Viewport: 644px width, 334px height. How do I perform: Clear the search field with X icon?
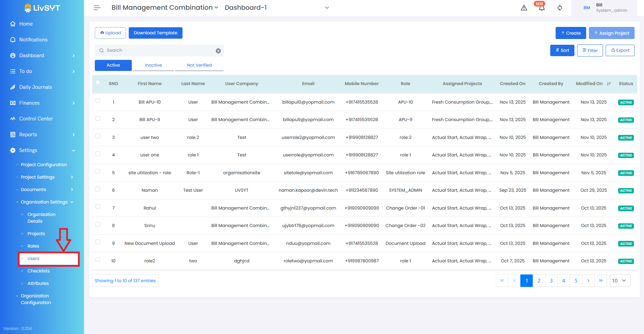pos(218,51)
